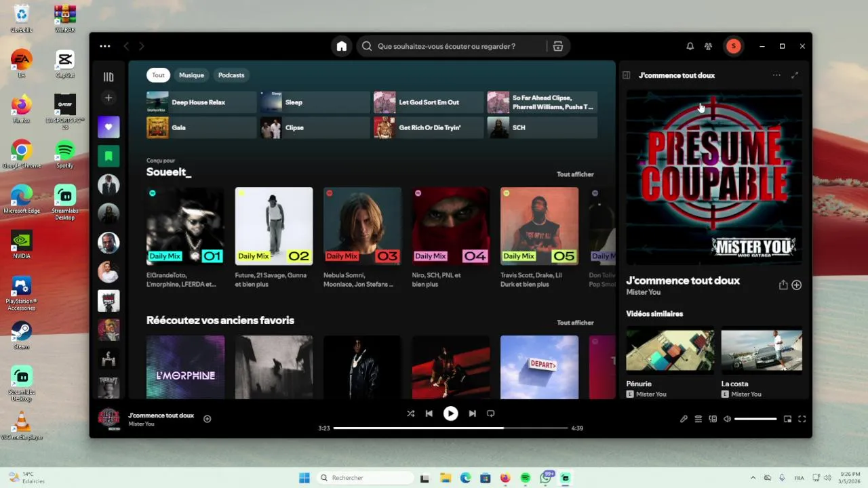Open Daily Mix 02 card
The image size is (868, 488).
[x=274, y=238]
